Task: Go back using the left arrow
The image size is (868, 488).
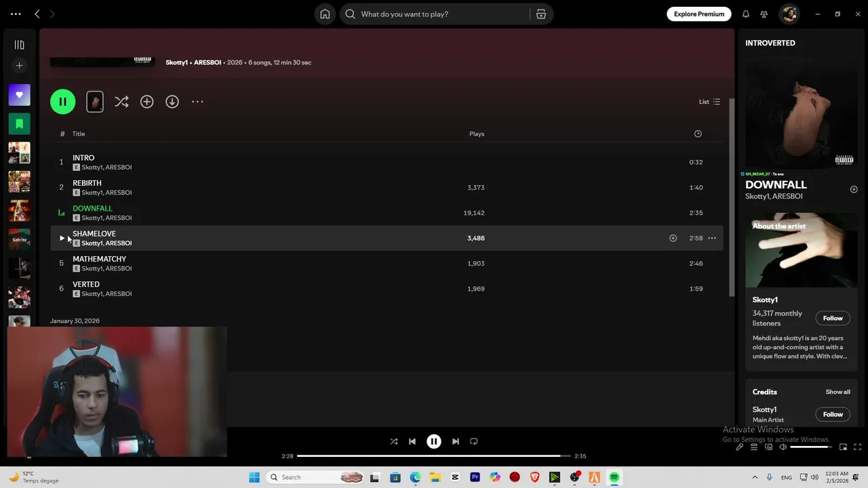Action: (37, 14)
